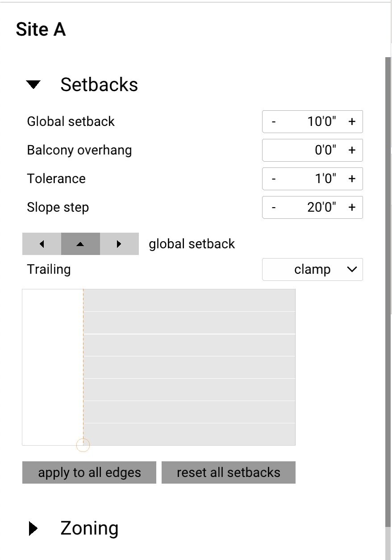This screenshot has height=560, width=392.
Task: Select the right arrow edge selector icon
Action: 119,244
